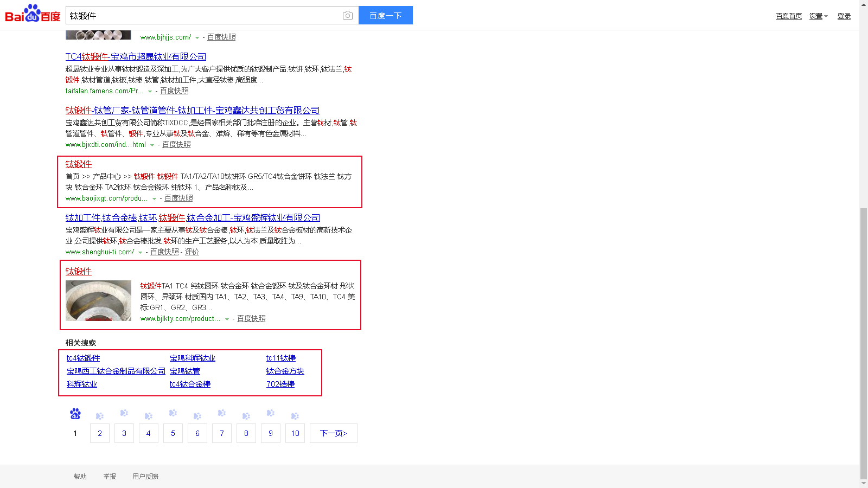Go to results page 4
Screen dimensions: 868x488
(149, 433)
